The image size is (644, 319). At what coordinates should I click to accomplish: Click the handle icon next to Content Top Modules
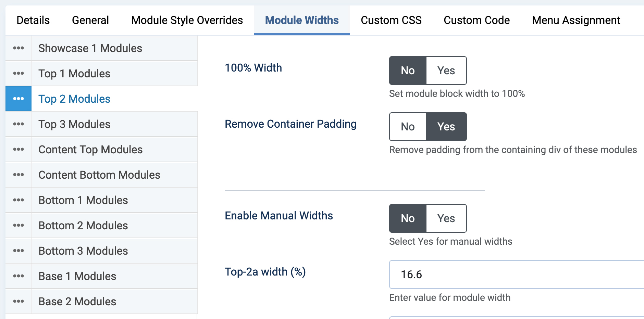coord(18,149)
